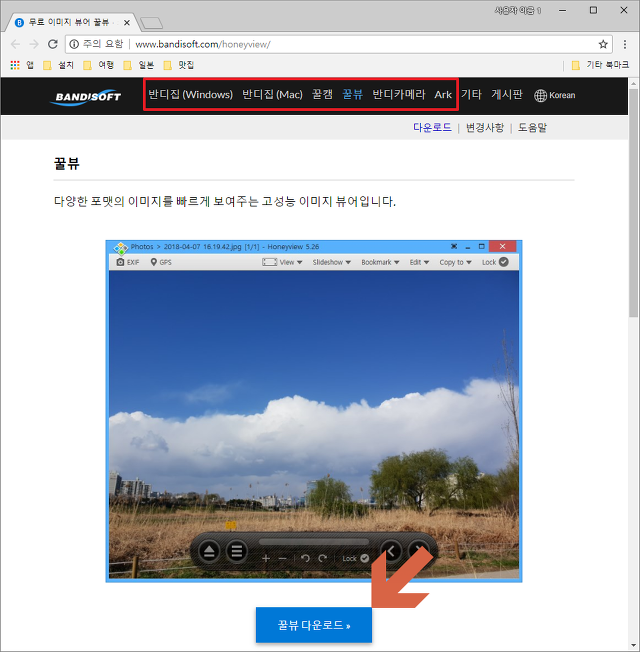The image size is (640, 652).
Task: Open a new tab with the blank tab button
Action: pyautogui.click(x=151, y=23)
